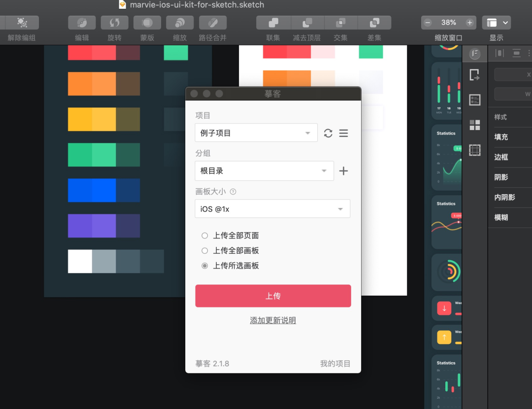Click the 摹客 2.1.8 version text
This screenshot has width=532, height=409.
pos(212,364)
